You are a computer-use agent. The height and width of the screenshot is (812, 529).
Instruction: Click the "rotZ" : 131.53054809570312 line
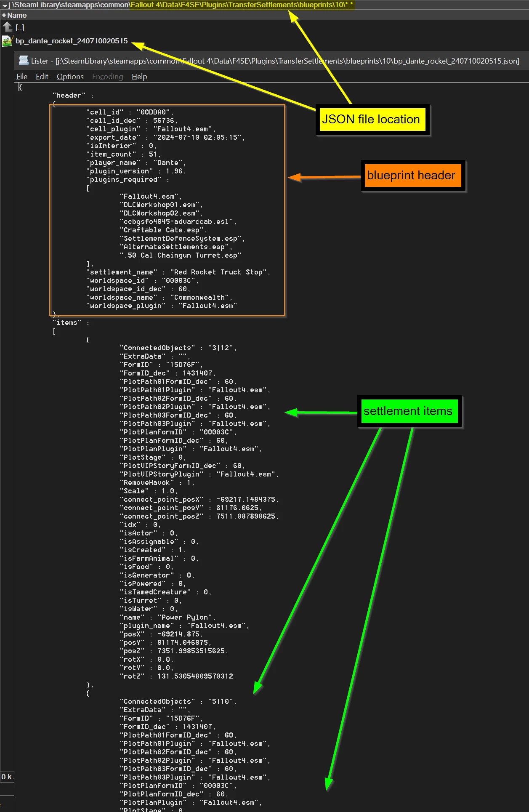pos(176,676)
